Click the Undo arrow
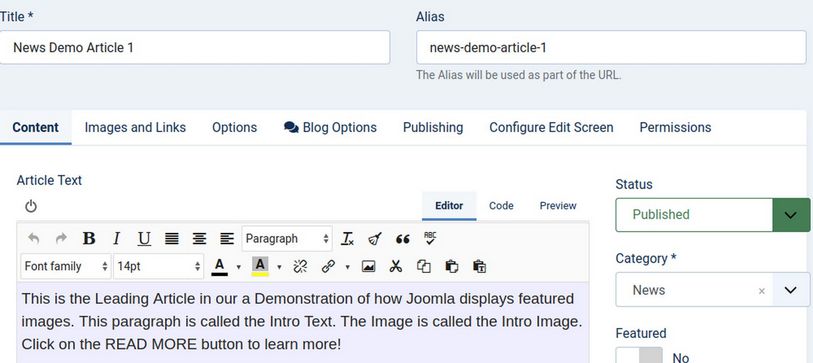The image size is (813, 363). tap(34, 239)
